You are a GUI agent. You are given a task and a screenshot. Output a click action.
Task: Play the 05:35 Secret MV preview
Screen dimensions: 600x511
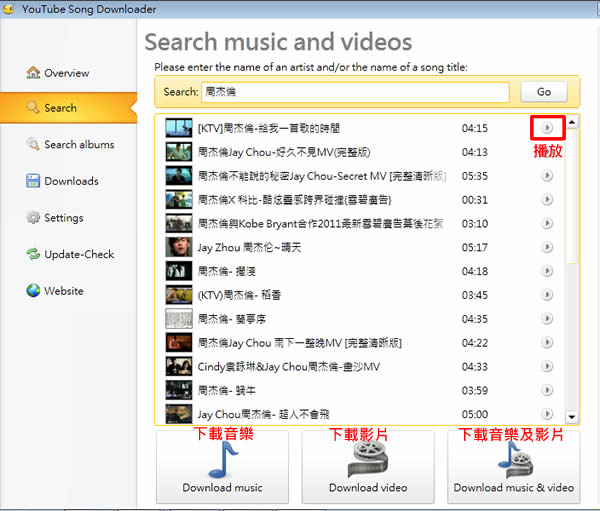(547, 176)
